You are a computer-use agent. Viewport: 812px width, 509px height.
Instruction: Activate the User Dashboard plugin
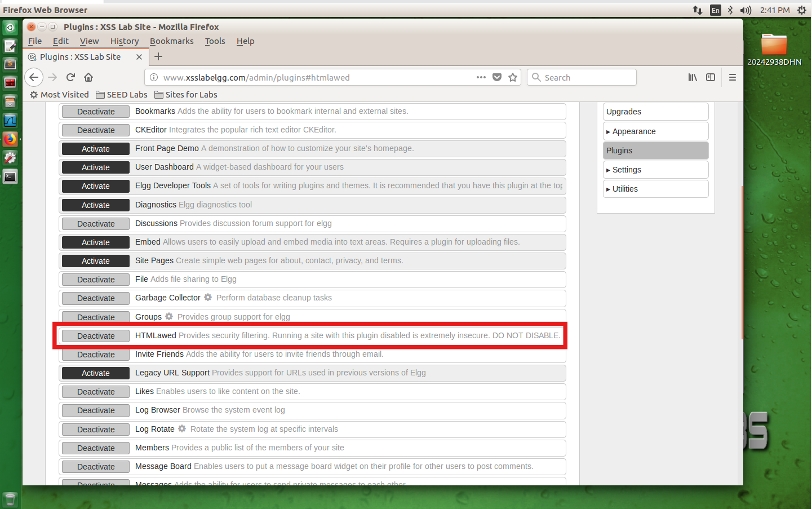click(x=96, y=167)
